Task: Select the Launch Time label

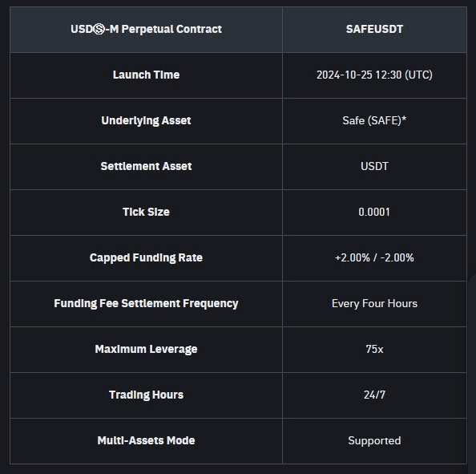Action: coord(147,75)
